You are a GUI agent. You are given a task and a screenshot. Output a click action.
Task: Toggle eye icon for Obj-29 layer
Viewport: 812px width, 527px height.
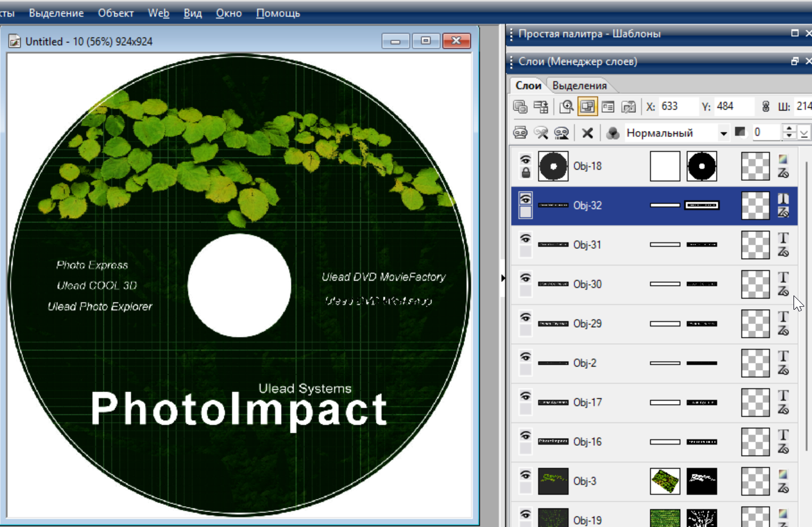click(x=526, y=317)
